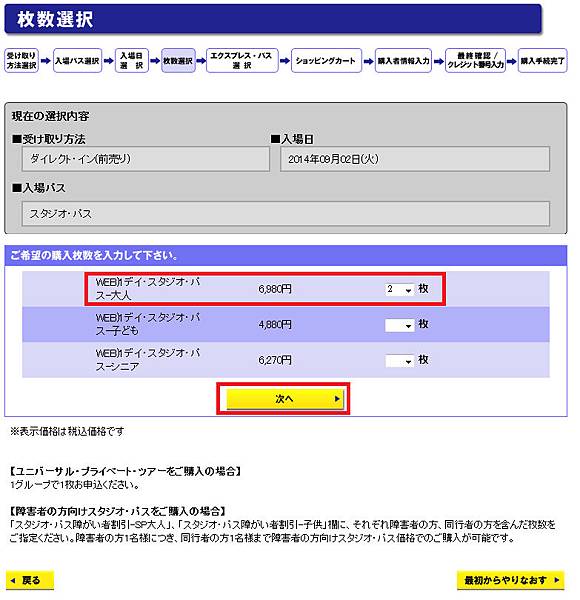Image resolution: width=580 pixels, height=600 pixels.
Task: Click the 6,270円 price text
Action: point(275,360)
